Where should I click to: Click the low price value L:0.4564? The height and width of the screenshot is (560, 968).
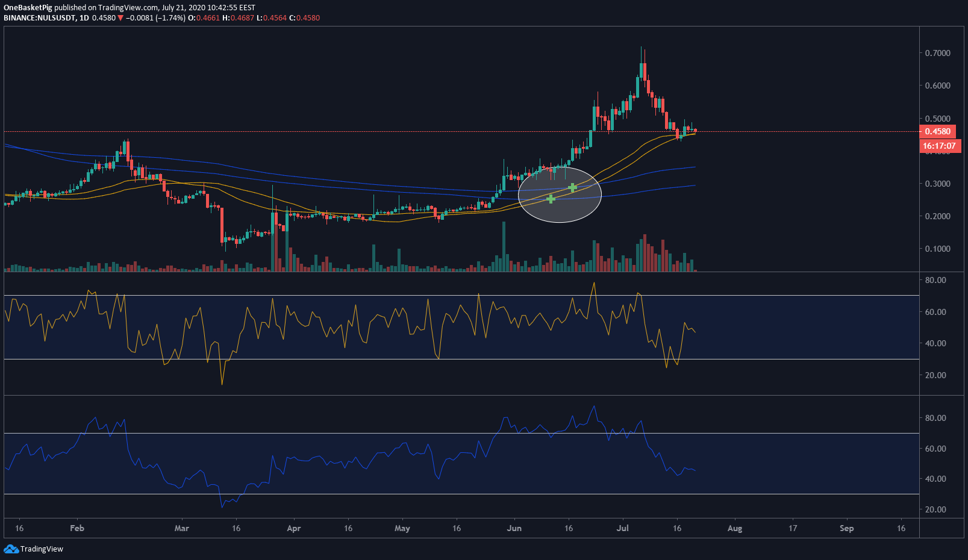pos(272,18)
